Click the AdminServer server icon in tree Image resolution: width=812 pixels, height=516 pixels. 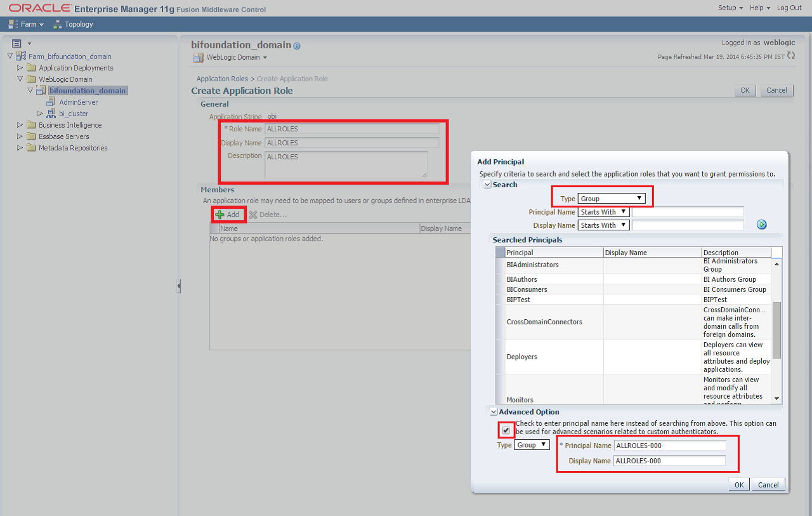pyautogui.click(x=52, y=102)
